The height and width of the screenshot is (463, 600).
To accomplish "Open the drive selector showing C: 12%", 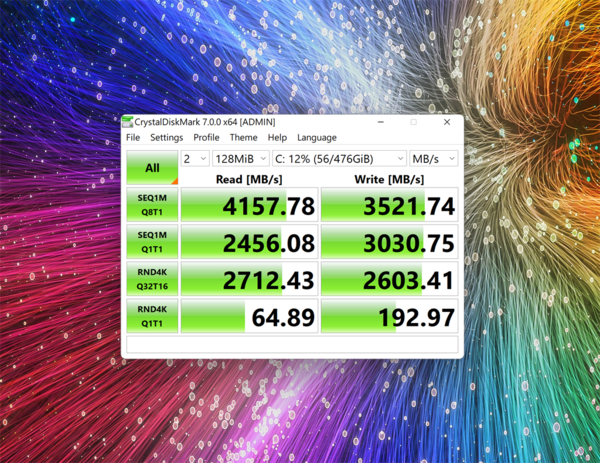I will 339,158.
